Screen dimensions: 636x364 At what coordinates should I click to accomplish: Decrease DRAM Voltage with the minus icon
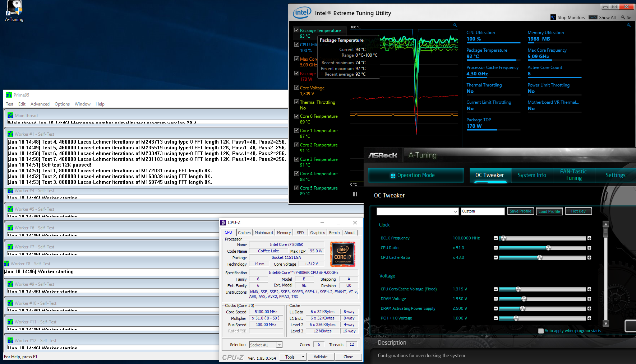[x=496, y=299]
